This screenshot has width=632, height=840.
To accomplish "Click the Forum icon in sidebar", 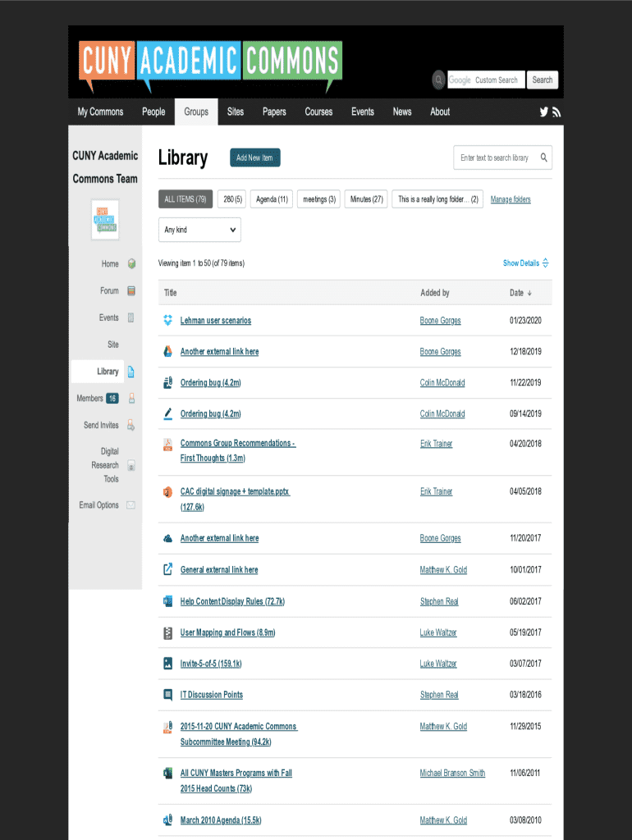I will pos(131,290).
